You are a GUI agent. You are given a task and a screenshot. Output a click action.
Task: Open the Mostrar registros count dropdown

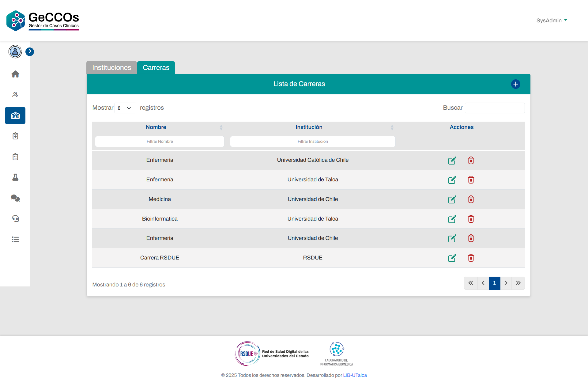(125, 108)
